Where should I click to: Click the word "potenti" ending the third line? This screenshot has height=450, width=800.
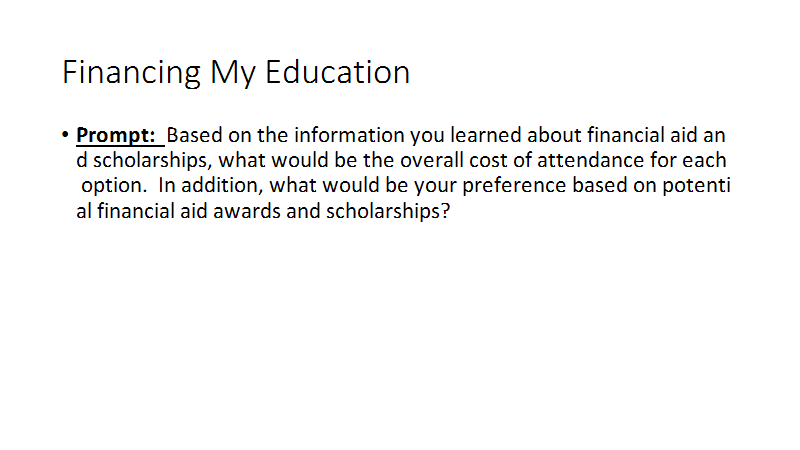pyautogui.click(x=696, y=185)
